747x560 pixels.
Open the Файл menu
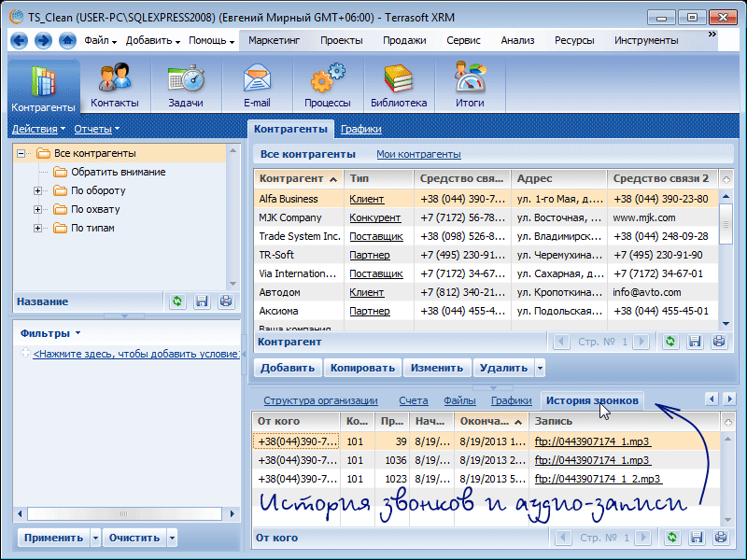click(x=101, y=40)
